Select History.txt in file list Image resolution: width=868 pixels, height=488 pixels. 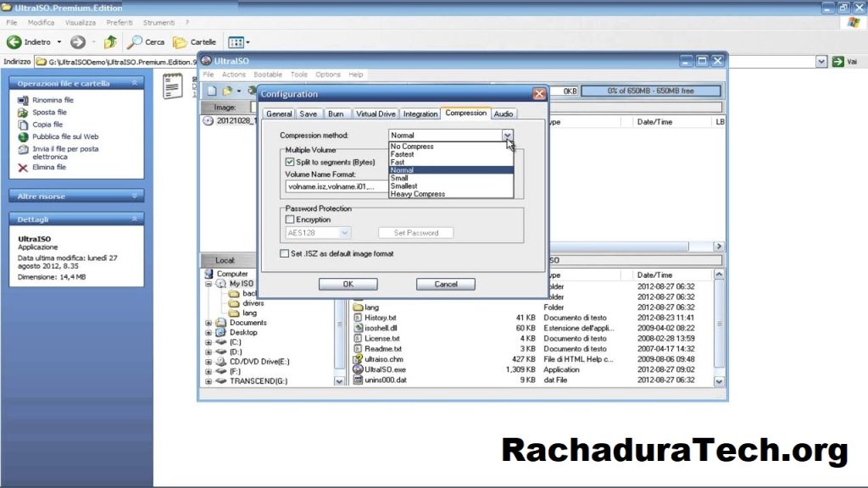381,318
